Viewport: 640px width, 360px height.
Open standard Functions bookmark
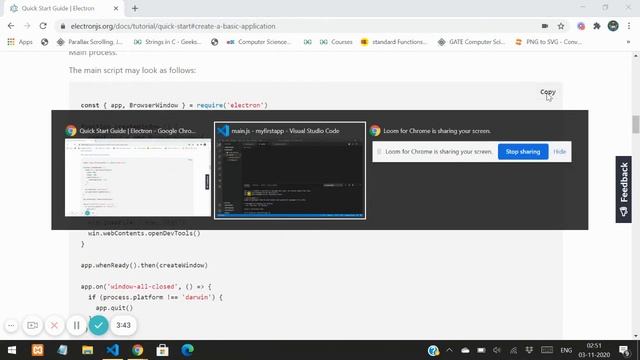(x=393, y=42)
